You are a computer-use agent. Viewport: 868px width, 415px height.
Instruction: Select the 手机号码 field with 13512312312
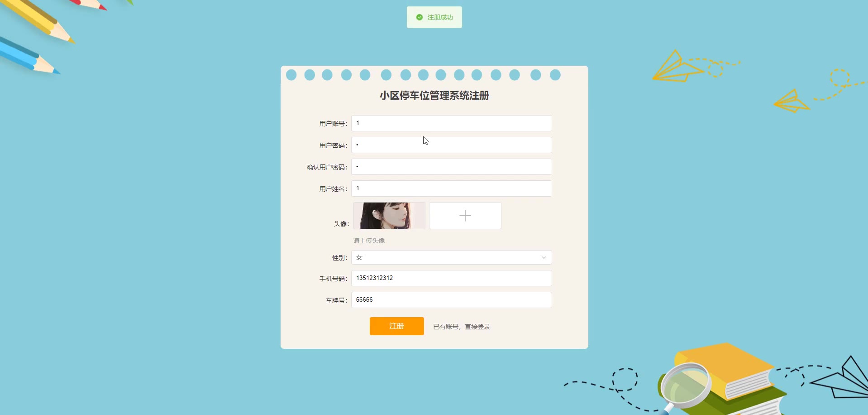[x=452, y=278]
